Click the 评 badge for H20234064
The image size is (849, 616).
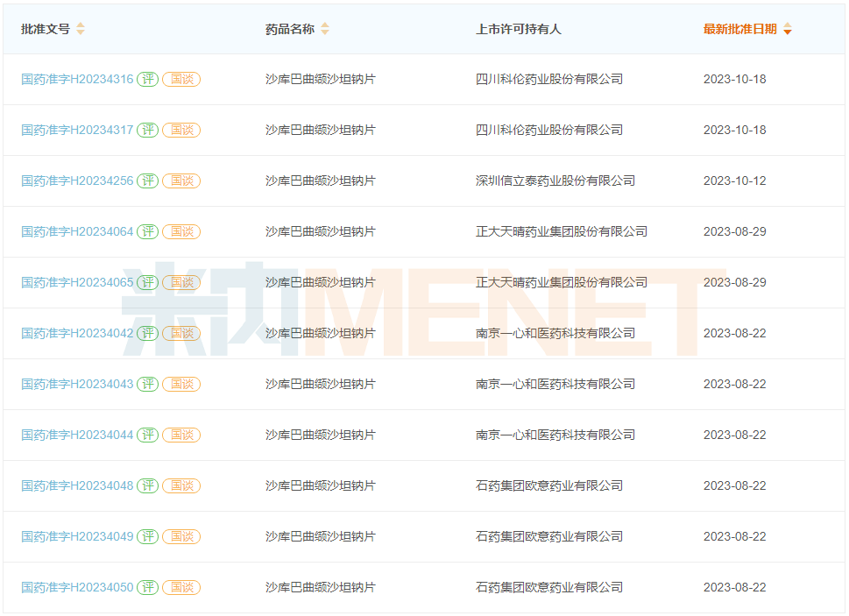pyautogui.click(x=147, y=231)
